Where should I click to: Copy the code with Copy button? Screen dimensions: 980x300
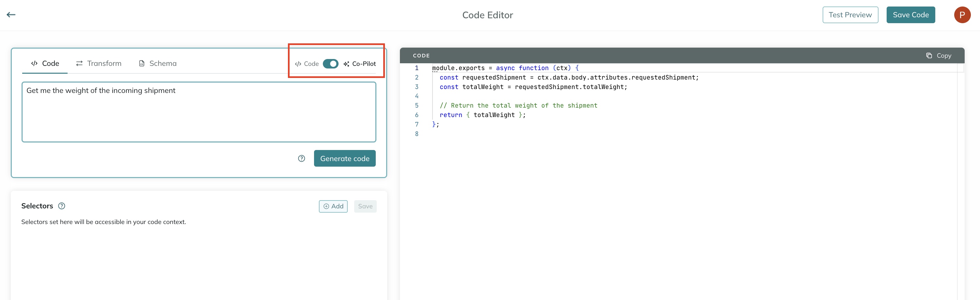pyautogui.click(x=939, y=55)
